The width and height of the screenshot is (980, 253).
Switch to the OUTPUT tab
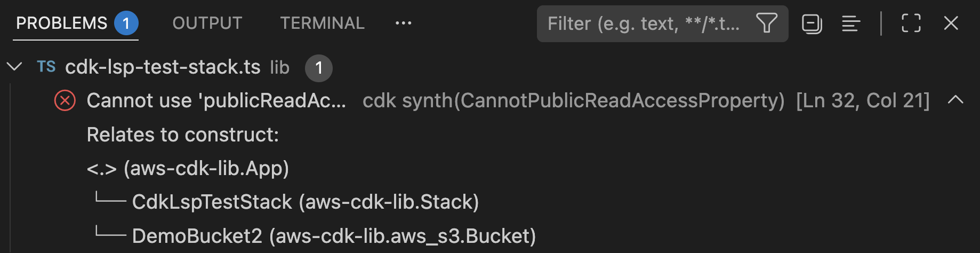point(207,23)
